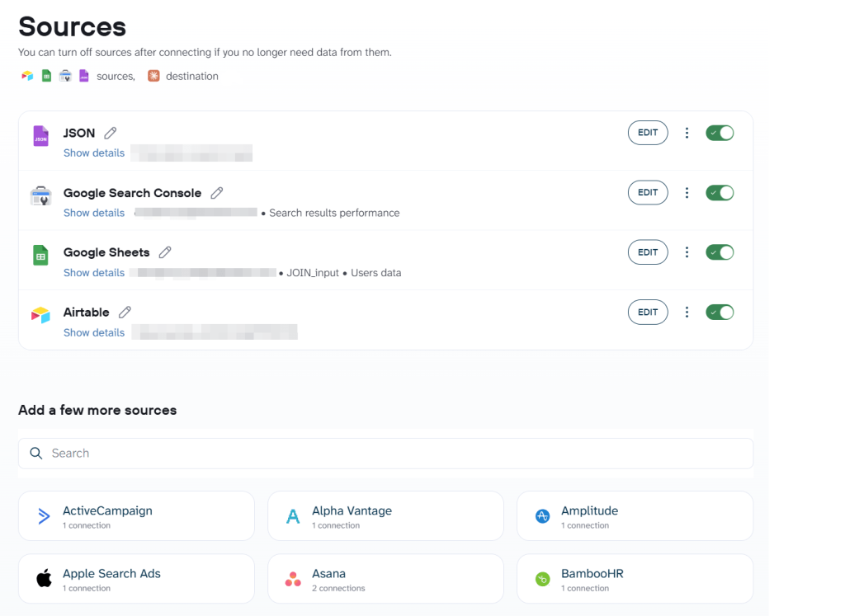The image size is (845, 616).
Task: Click the 'Google Search Console' source name
Action: pos(133,193)
